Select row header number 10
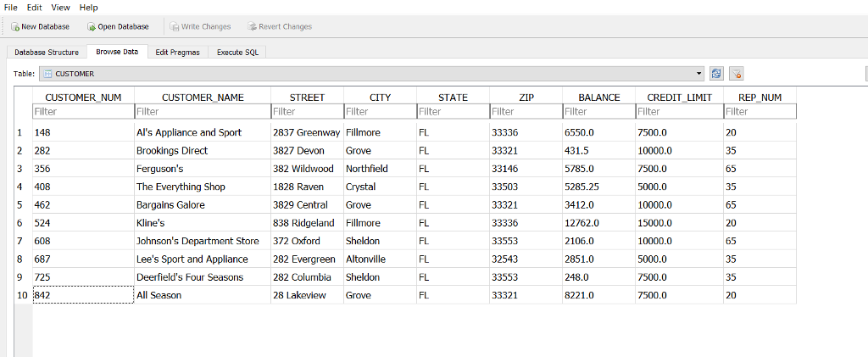The height and width of the screenshot is (357, 868). click(23, 295)
